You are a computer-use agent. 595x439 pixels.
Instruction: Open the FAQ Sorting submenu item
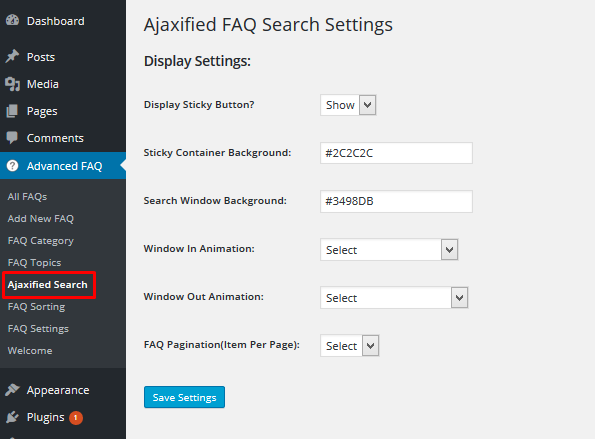[x=36, y=307]
